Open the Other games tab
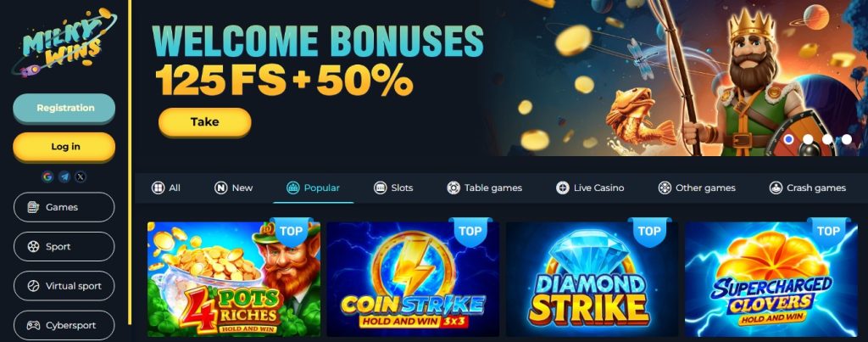This screenshot has height=342, width=868. (697, 188)
